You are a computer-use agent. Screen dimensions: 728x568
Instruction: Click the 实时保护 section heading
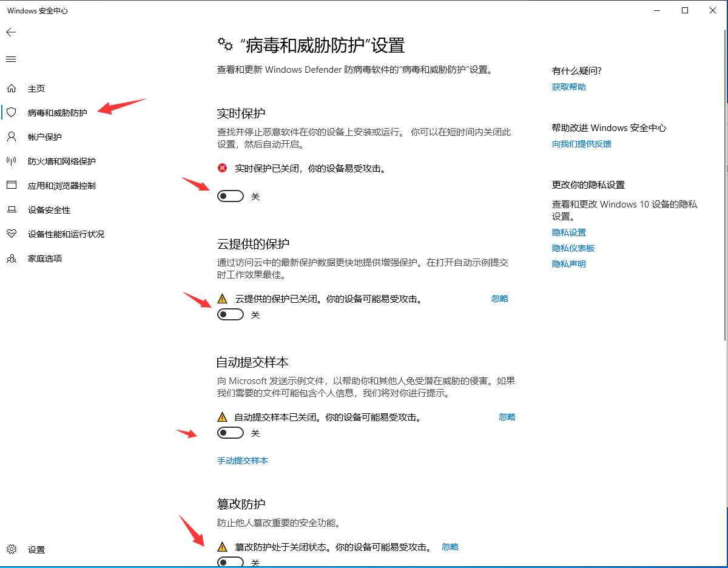coord(241,113)
